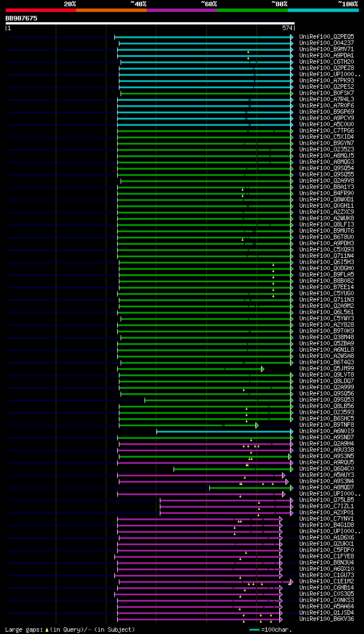
Task: Select the UniRef100_B0FSK7 label
Action: (326, 93)
